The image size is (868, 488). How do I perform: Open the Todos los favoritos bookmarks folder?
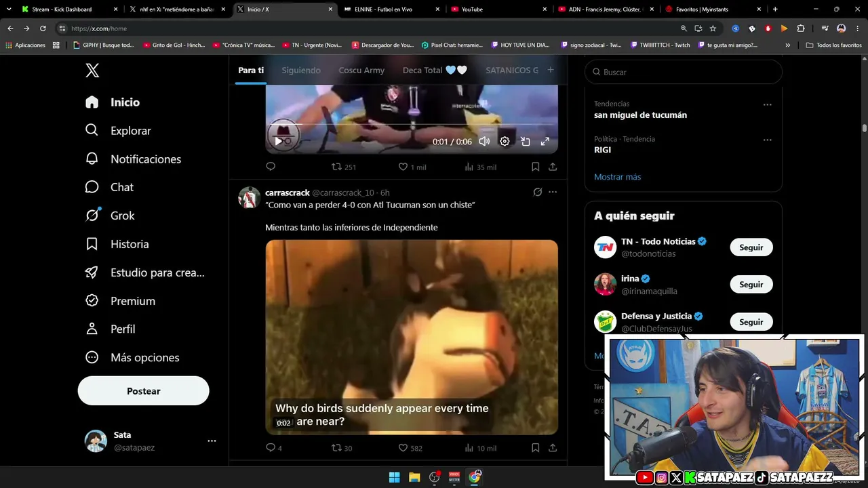click(x=833, y=45)
